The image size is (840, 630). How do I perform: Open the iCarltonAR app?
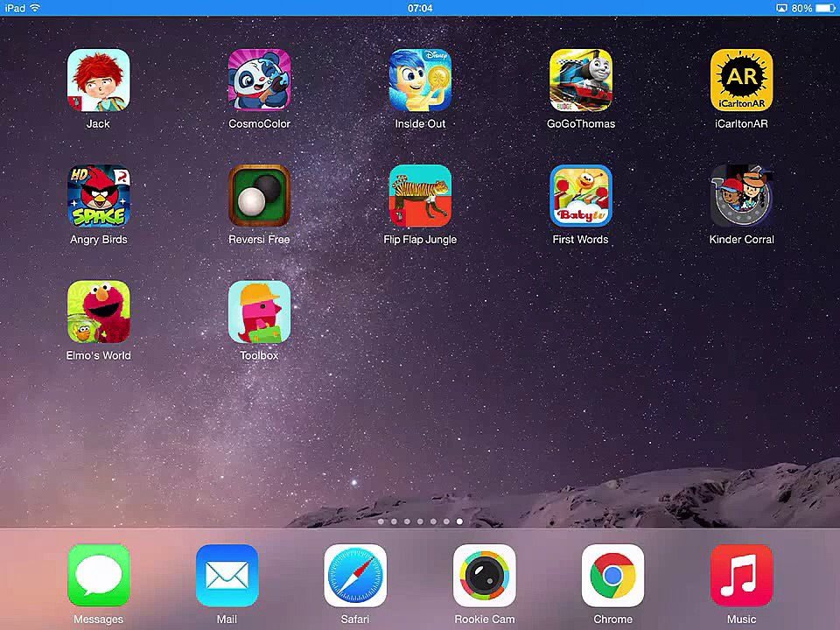[741, 80]
